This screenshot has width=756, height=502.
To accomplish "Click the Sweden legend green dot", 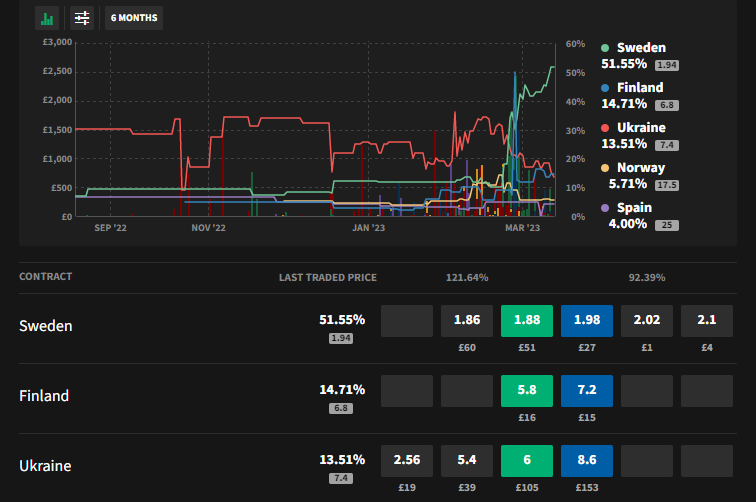I will pyautogui.click(x=605, y=48).
